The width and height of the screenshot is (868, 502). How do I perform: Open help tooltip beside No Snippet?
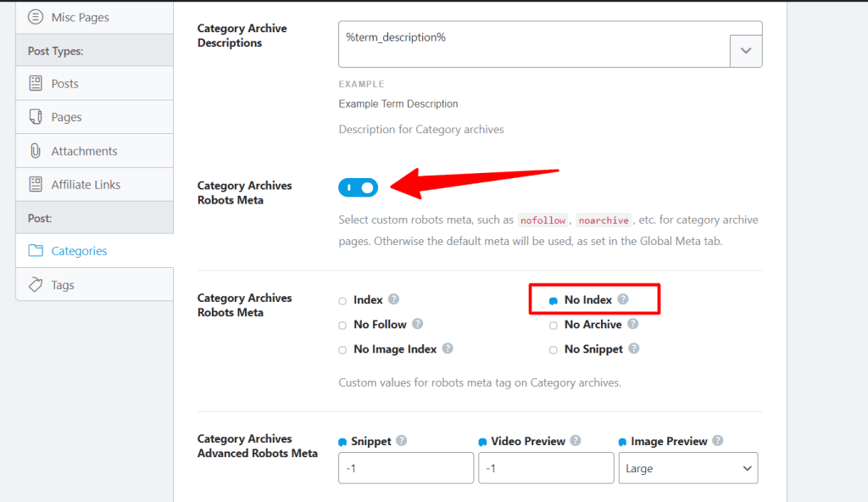pos(634,349)
